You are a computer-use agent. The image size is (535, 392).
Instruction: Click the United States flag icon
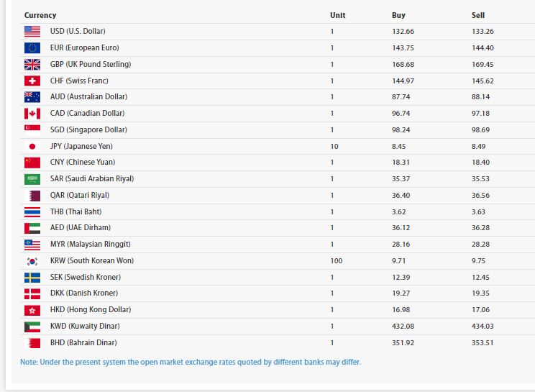(x=32, y=32)
